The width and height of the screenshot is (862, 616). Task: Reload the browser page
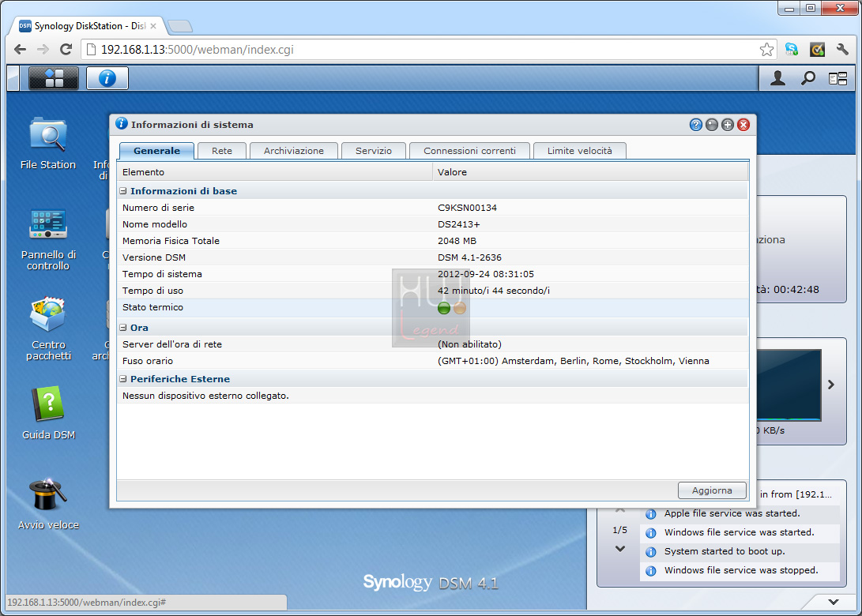(66, 50)
